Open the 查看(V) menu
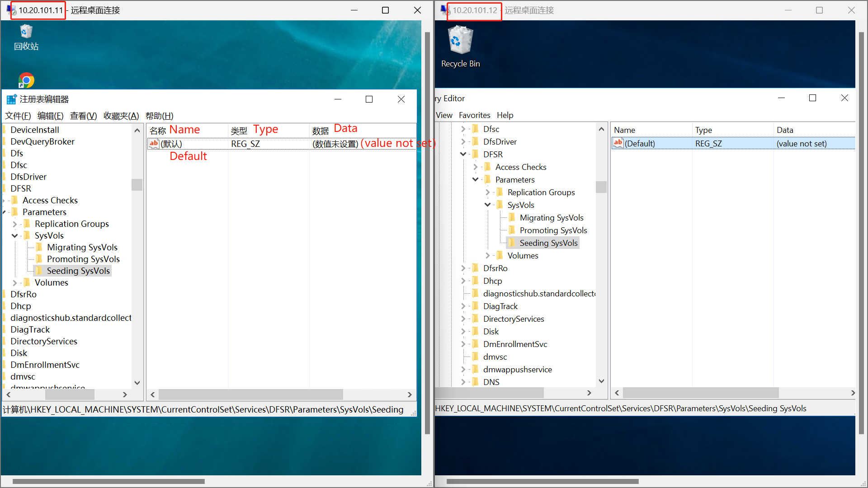868x488 pixels. 83,116
